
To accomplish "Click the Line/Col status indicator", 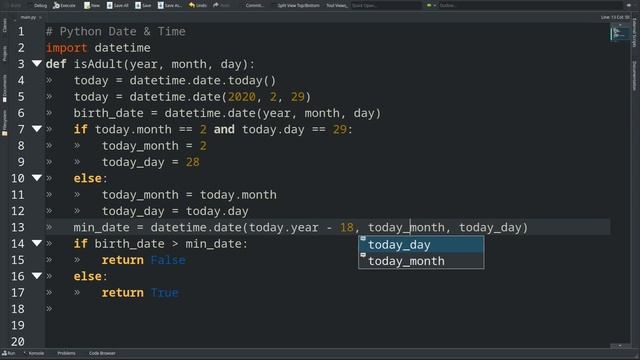I will [x=615, y=17].
